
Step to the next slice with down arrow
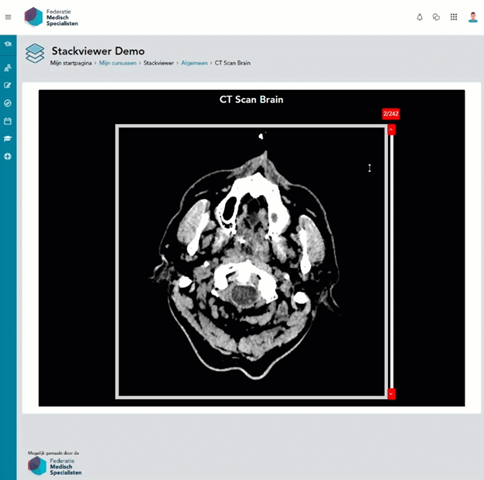pyautogui.click(x=392, y=394)
